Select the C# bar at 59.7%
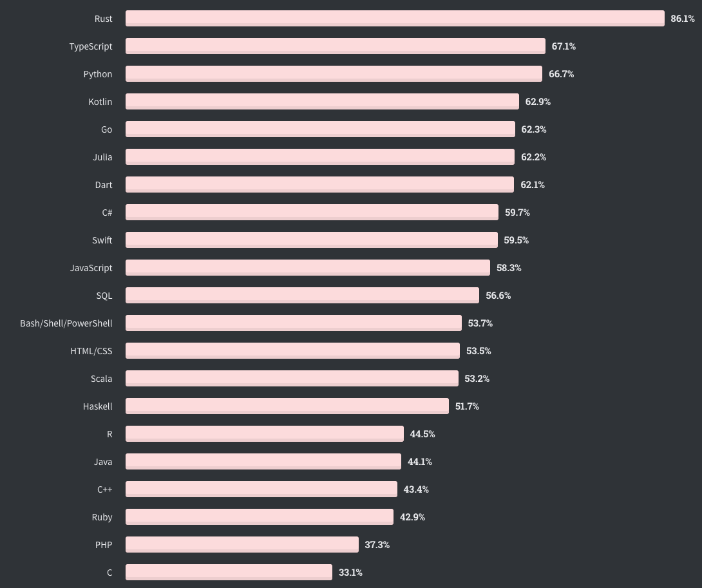 (312, 213)
